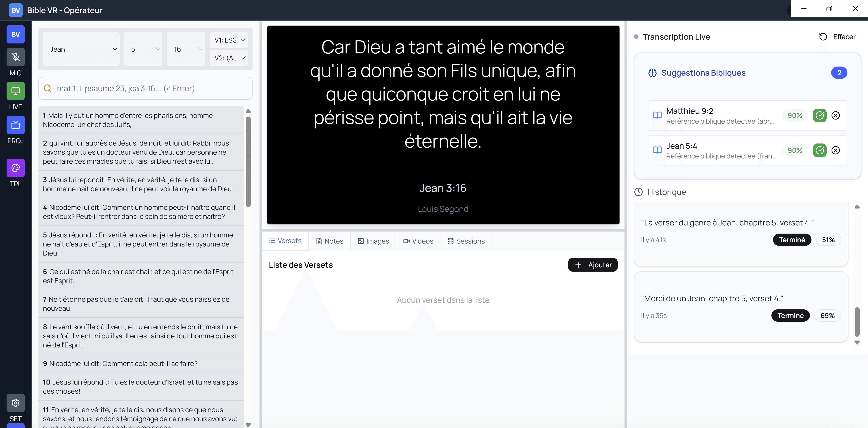Open the Sessions tab
868x428 pixels.
pyautogui.click(x=466, y=241)
